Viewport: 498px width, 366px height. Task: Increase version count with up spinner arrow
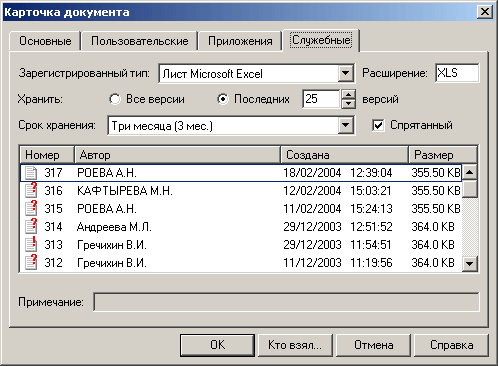pos(348,95)
